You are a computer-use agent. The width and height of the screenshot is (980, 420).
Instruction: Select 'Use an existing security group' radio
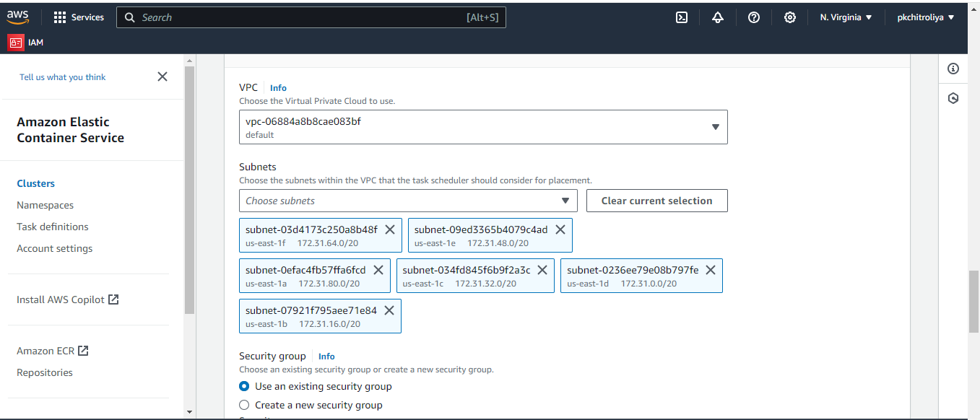coord(244,386)
